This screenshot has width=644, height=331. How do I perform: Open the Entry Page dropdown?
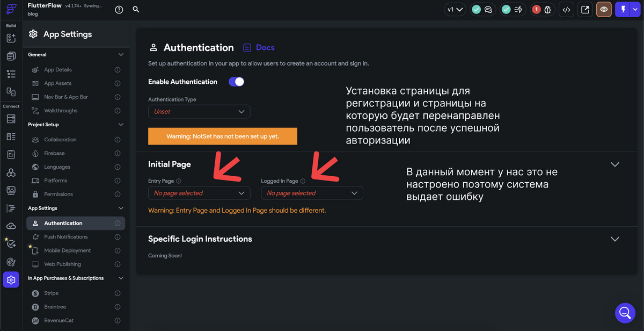coord(199,193)
